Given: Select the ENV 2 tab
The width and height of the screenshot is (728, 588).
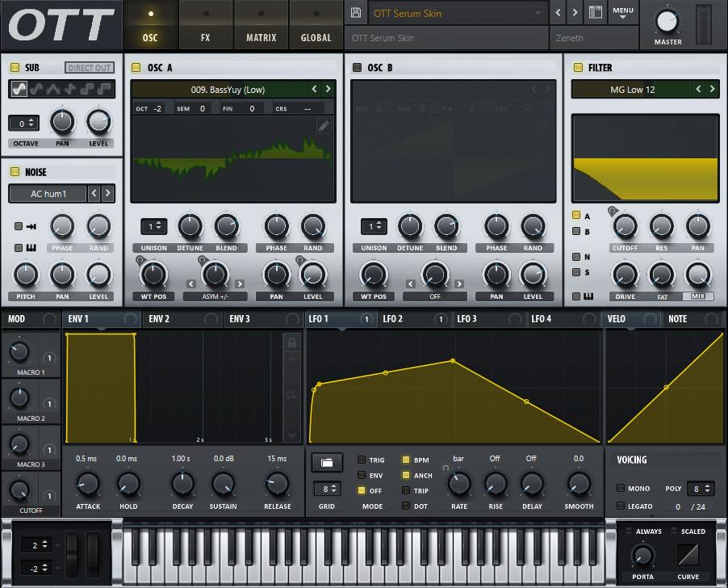Looking at the screenshot, I should (183, 319).
